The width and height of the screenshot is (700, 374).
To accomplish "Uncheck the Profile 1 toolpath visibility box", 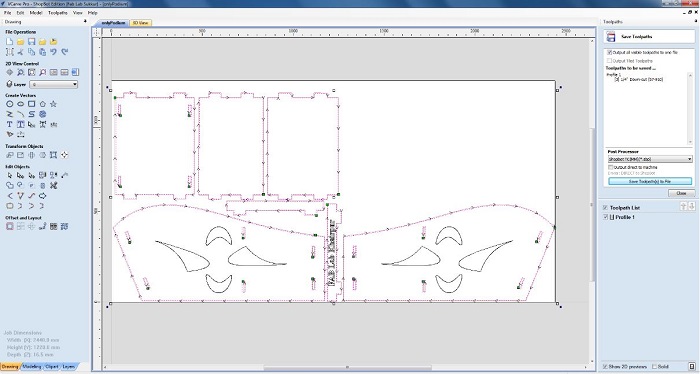I will coord(605,217).
